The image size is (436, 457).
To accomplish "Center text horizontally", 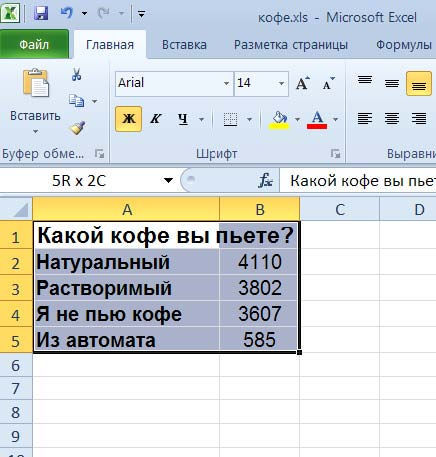I will coord(392,118).
